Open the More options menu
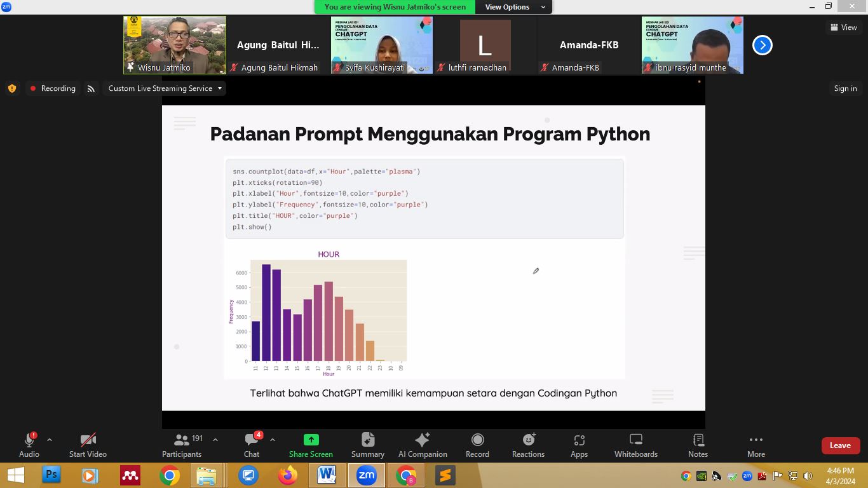Viewport: 868px width, 488px height. pyautogui.click(x=756, y=445)
